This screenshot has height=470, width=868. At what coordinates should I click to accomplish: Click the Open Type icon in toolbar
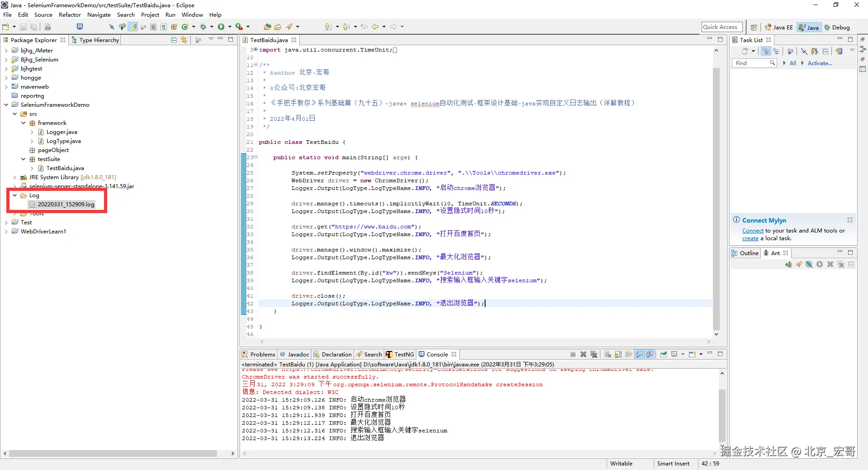coord(267,27)
